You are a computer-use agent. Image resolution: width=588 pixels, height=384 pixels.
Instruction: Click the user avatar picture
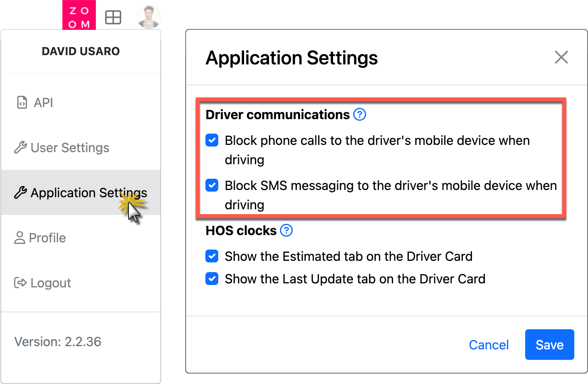(x=149, y=17)
